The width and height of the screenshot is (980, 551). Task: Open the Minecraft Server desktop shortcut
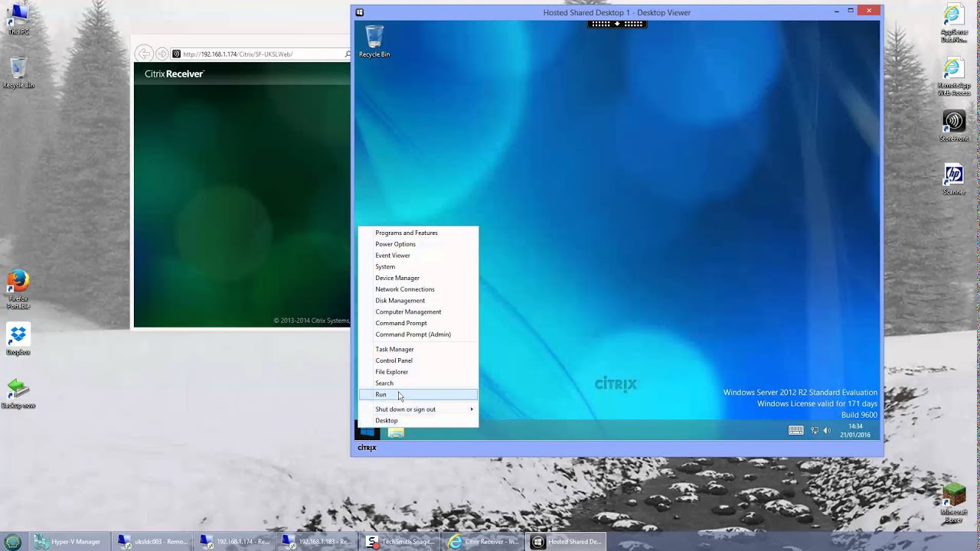pos(954,504)
